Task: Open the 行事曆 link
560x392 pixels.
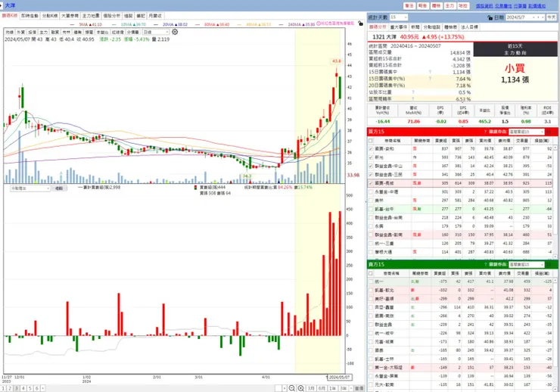Action: pyautogui.click(x=520, y=6)
